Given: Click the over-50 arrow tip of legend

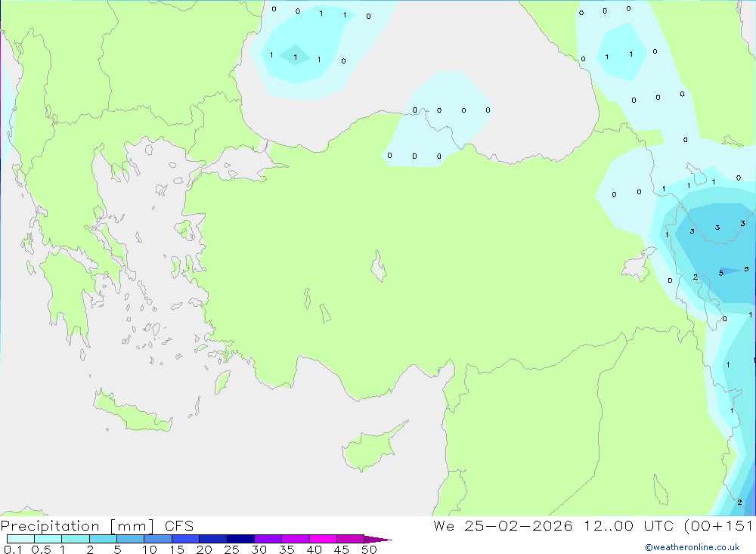Looking at the screenshot, I should tap(378, 539).
